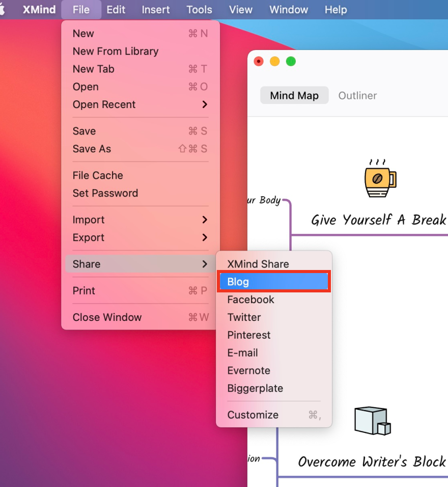
Task: Choose Print from File menu
Action: click(x=141, y=290)
